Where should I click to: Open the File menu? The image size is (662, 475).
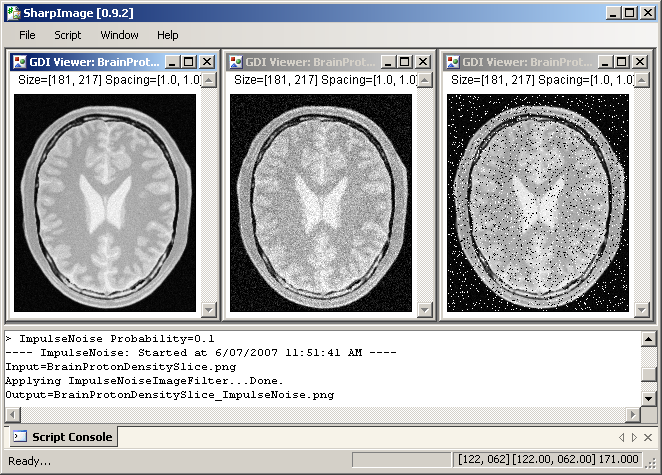[27, 35]
